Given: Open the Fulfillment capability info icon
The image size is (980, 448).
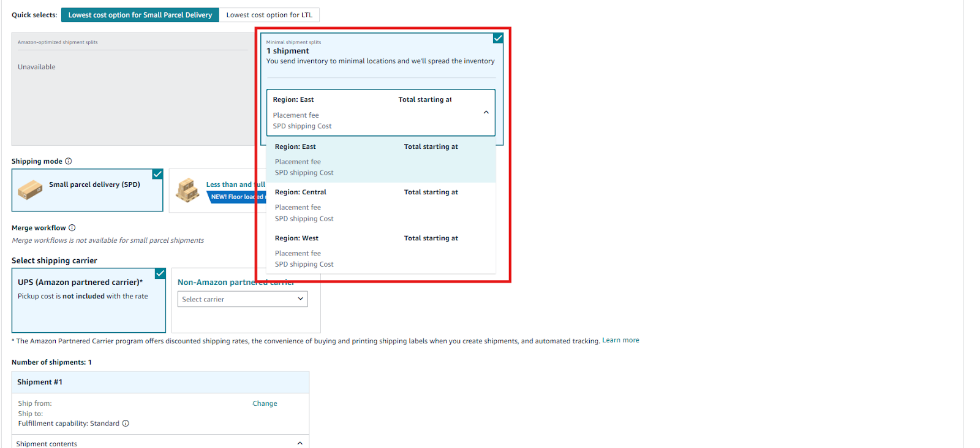Looking at the screenshot, I should pyautogui.click(x=126, y=423).
